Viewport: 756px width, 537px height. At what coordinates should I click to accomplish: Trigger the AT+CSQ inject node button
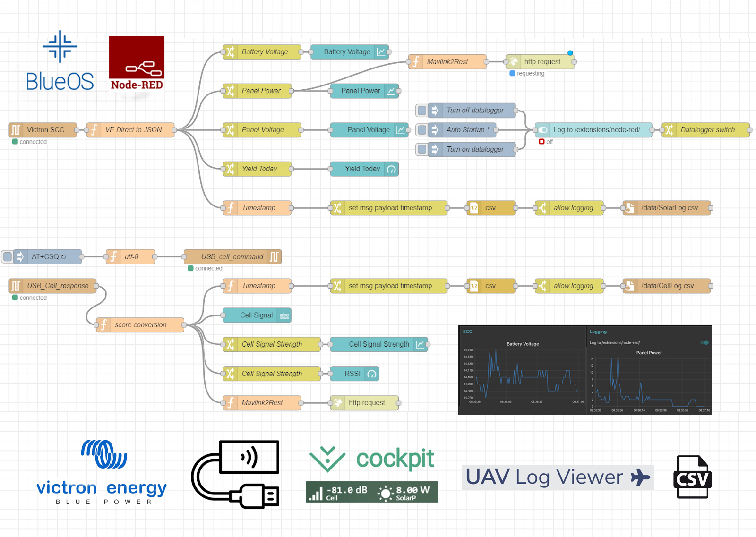pos(8,257)
